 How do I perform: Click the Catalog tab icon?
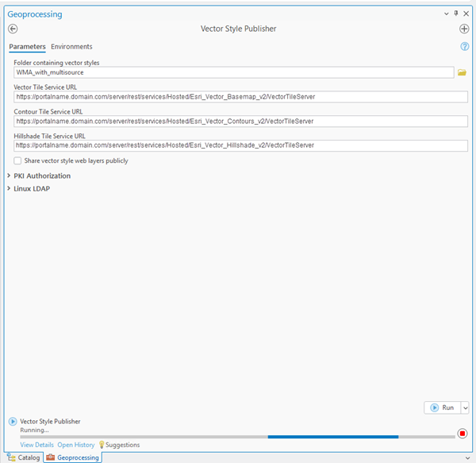(12, 457)
